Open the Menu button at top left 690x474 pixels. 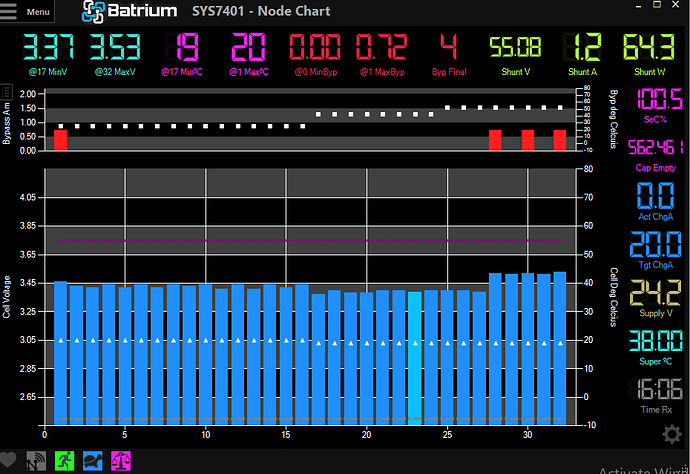pos(38,12)
